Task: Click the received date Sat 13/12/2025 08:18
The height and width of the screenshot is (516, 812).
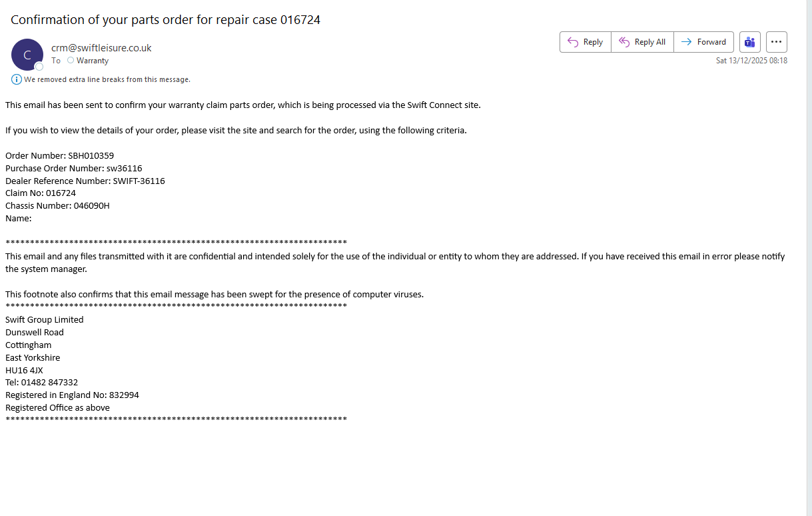Action: (x=751, y=61)
